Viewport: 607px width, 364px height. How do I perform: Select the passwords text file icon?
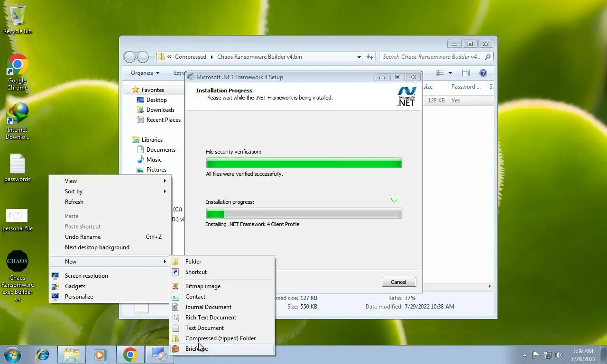(18, 168)
